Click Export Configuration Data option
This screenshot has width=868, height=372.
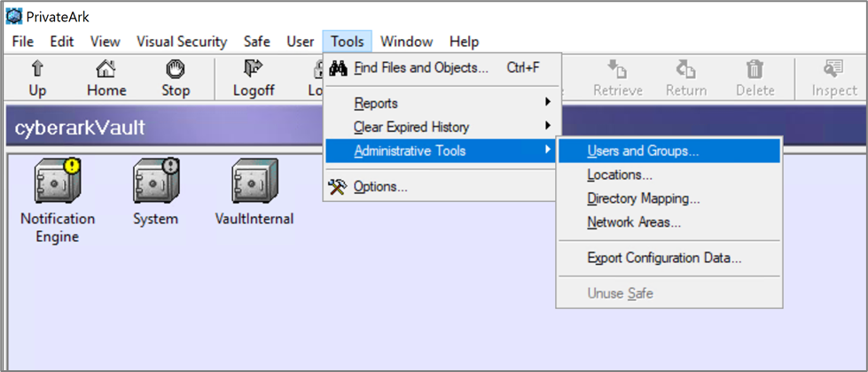coord(664,258)
